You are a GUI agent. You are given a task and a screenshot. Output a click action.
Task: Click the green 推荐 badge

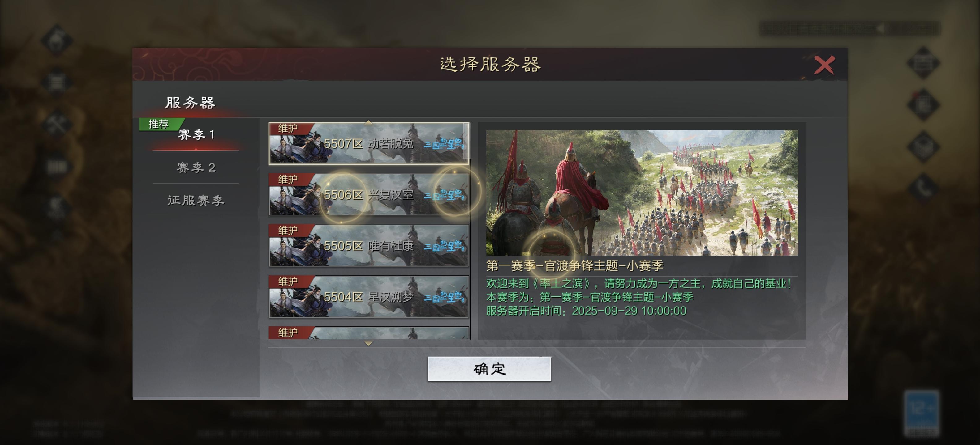click(159, 124)
